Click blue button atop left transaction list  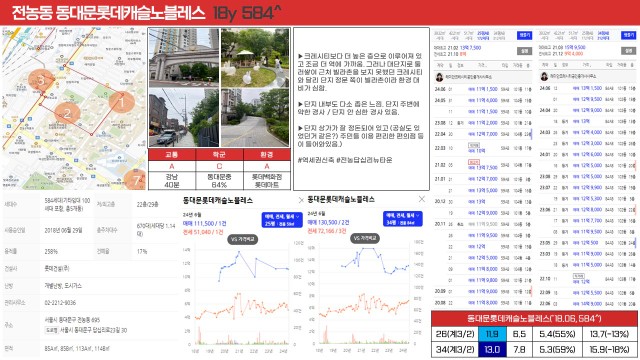tap(524, 36)
